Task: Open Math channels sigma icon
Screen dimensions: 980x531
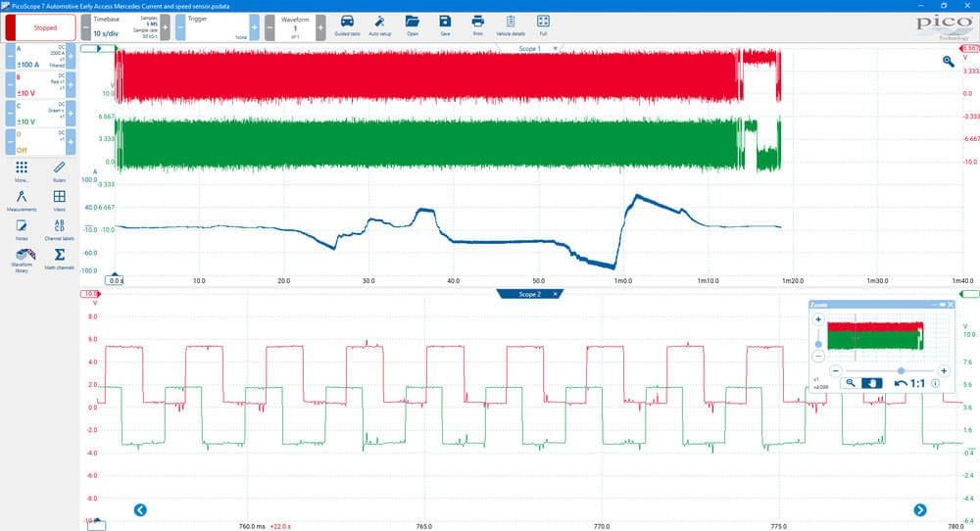Action: (x=60, y=258)
